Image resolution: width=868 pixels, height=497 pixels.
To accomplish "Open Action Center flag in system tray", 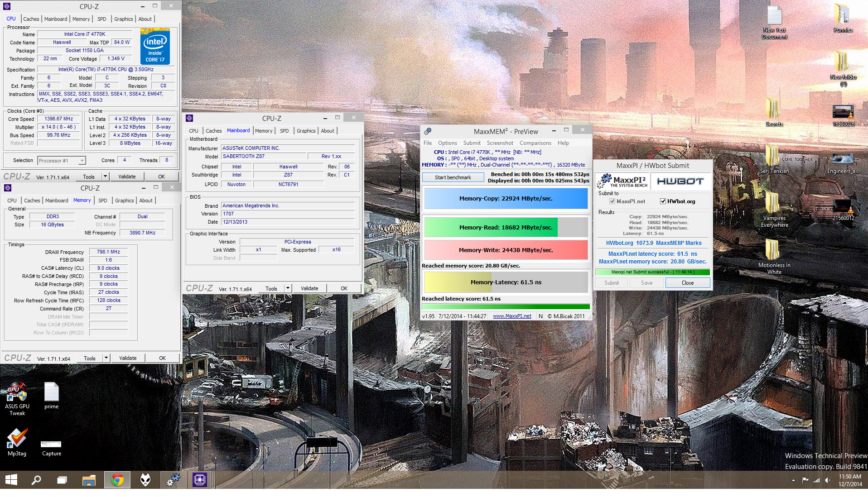I will click(805, 480).
